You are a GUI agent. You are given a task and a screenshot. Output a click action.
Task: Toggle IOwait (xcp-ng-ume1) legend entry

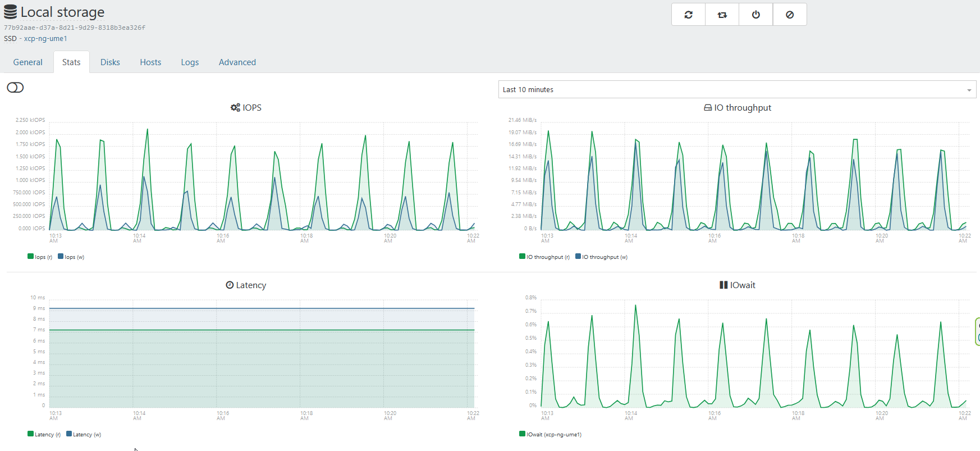(x=551, y=434)
